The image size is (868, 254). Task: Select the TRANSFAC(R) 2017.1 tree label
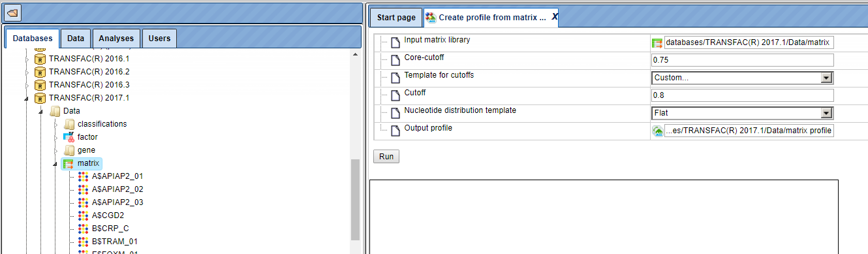point(89,98)
